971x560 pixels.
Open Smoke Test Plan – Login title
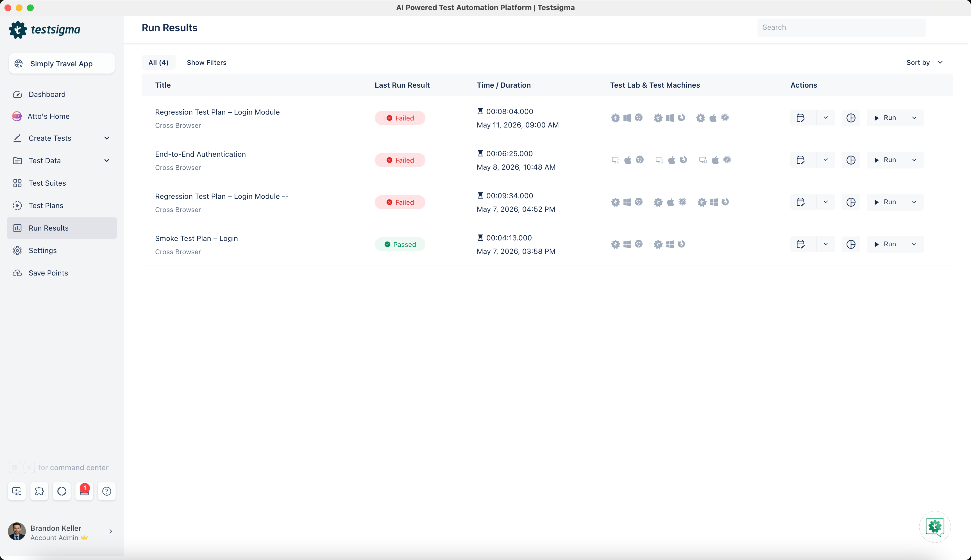pyautogui.click(x=196, y=238)
